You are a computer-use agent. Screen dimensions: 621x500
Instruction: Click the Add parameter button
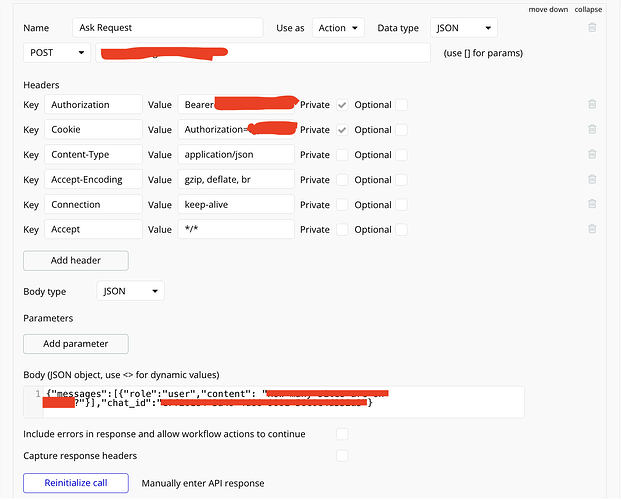pyautogui.click(x=76, y=344)
